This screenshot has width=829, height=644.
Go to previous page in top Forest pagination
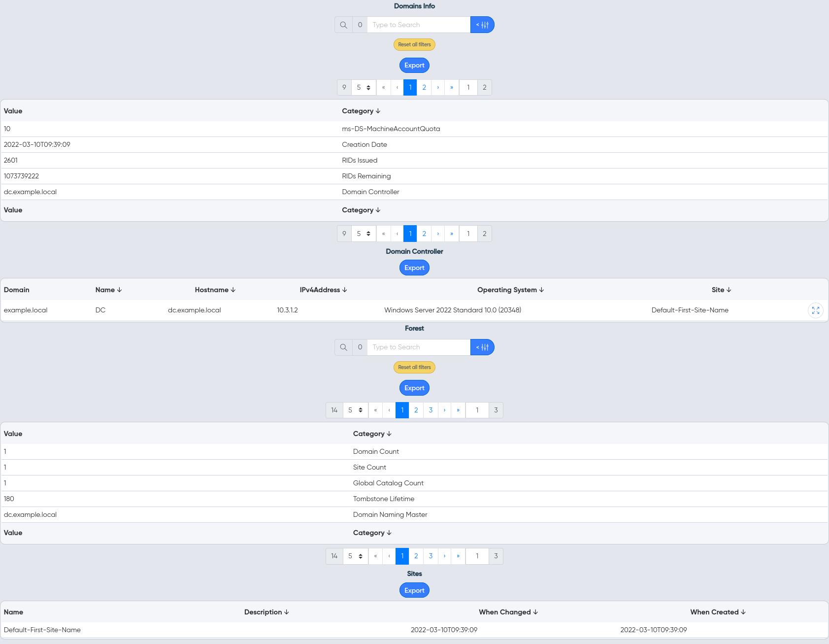(389, 410)
